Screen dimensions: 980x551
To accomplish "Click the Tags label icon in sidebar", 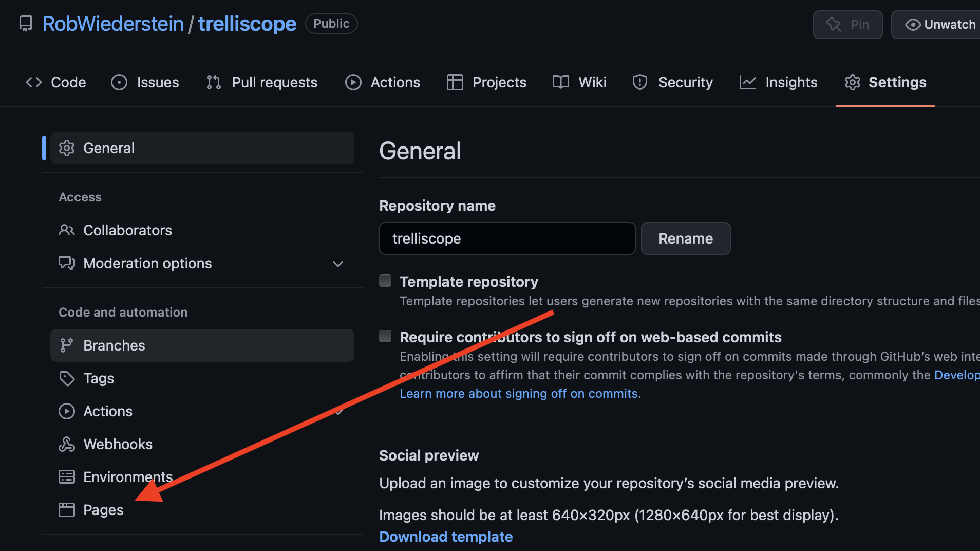I will click(67, 378).
